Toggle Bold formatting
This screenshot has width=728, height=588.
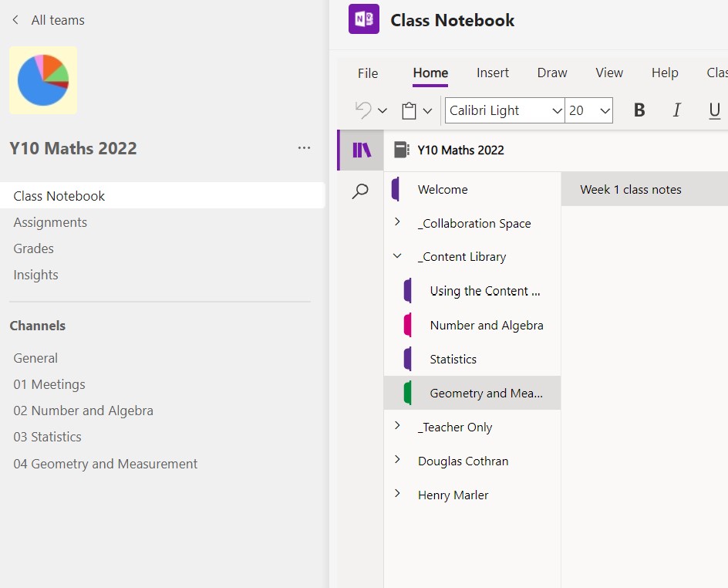(639, 110)
